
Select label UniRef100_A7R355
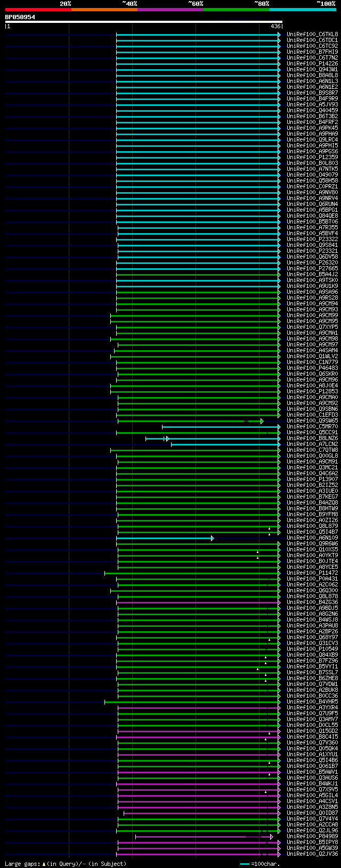(x=312, y=228)
